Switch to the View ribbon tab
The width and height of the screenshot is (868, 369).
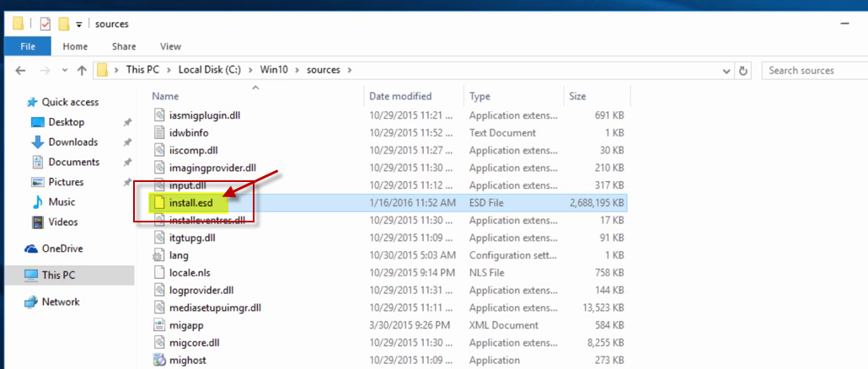tap(170, 46)
